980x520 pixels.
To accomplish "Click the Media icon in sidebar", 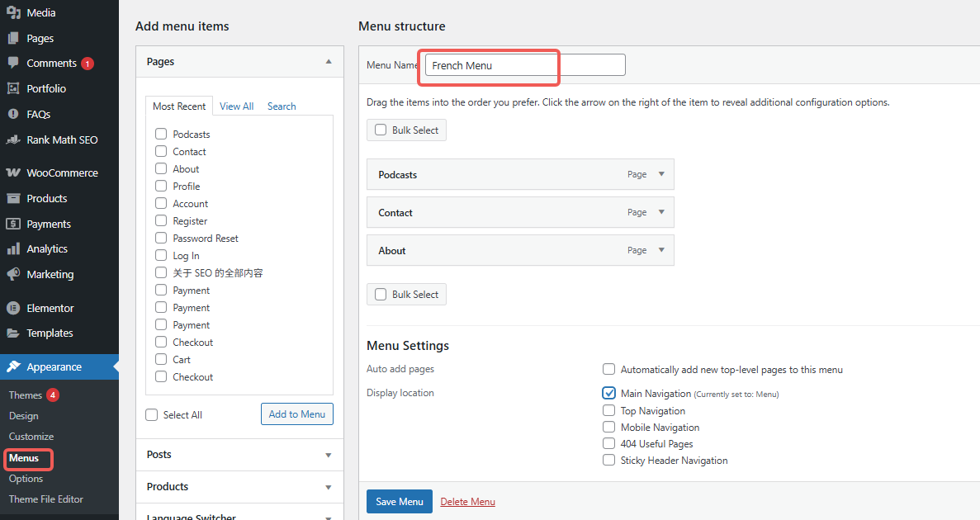I will 13,12.
